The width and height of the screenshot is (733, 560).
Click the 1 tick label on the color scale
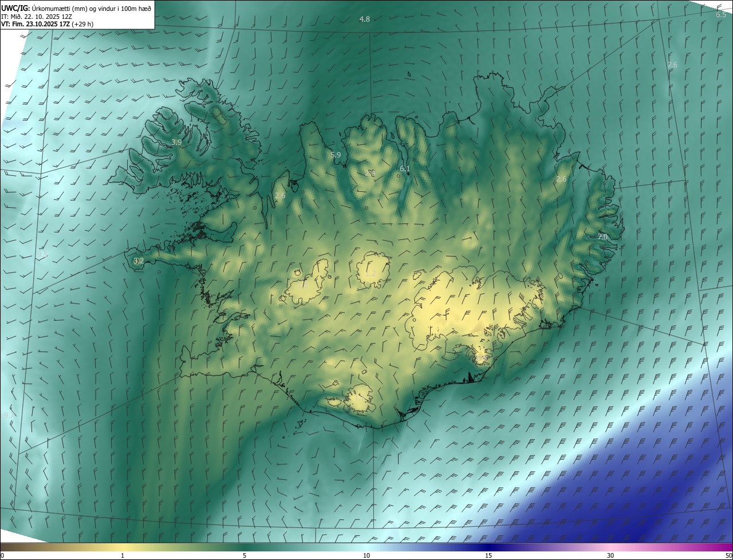123,555
